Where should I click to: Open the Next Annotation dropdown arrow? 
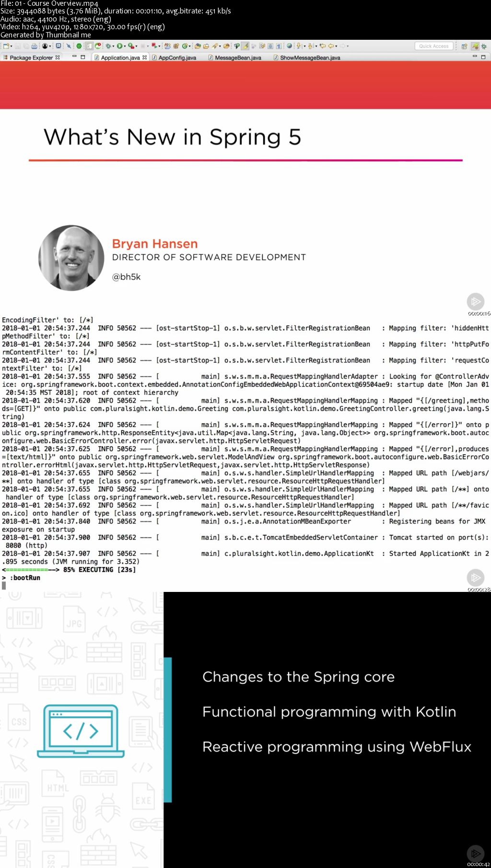point(304,46)
